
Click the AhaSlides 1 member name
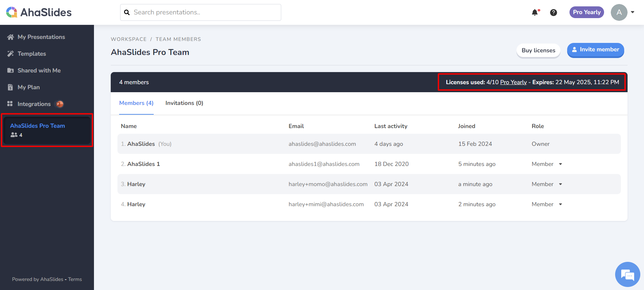coord(144,164)
